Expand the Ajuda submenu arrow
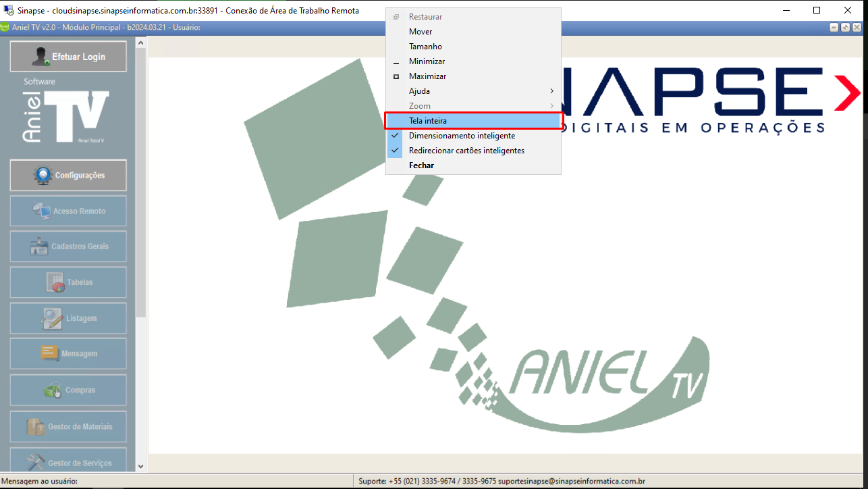This screenshot has height=489, width=868. 551,91
